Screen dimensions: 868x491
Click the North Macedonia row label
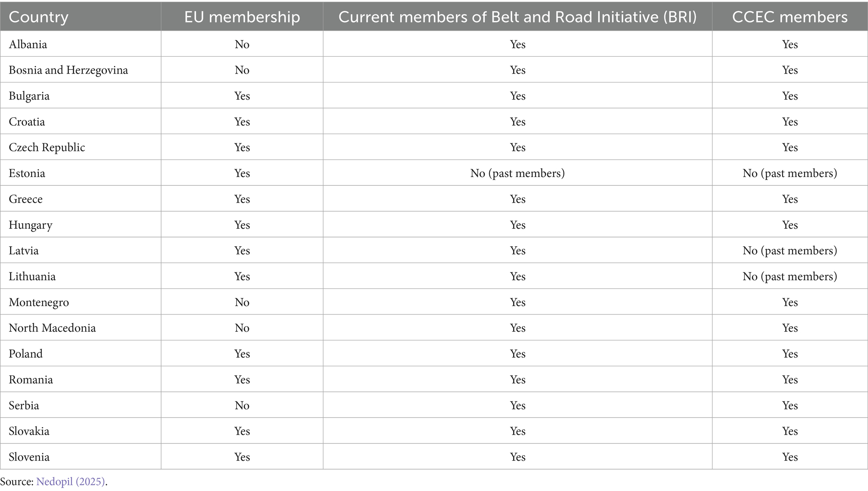(52, 328)
